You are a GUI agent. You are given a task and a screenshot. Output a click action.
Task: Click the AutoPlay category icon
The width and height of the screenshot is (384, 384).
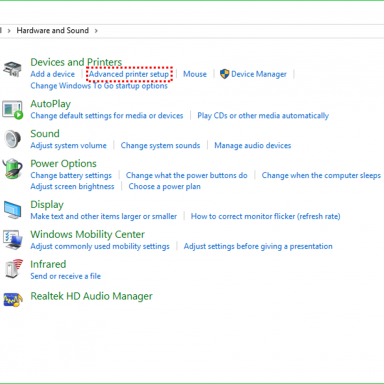tap(12, 110)
